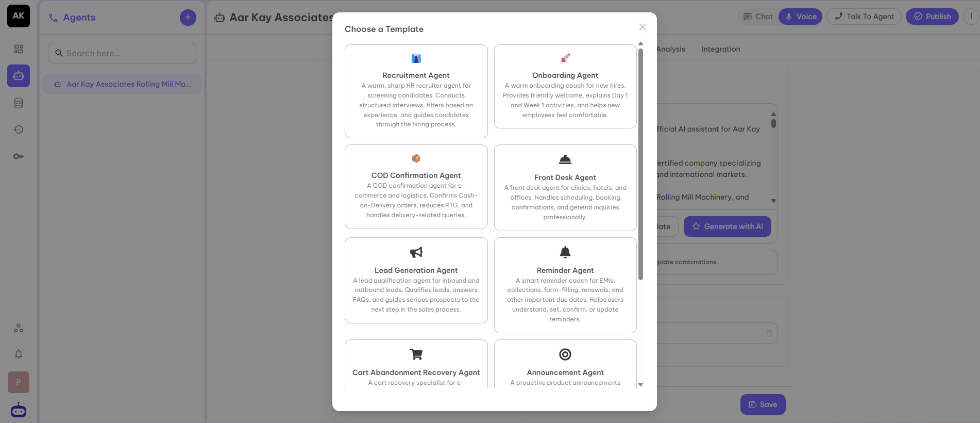Enable Voice mode
The height and width of the screenshot is (423, 980).
tap(800, 16)
